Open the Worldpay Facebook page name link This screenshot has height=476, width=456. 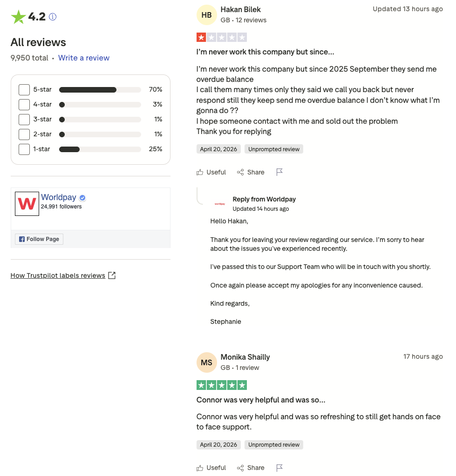tap(59, 197)
